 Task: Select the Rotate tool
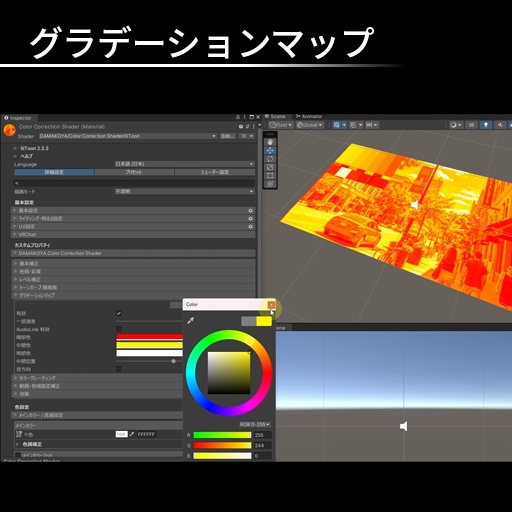[270, 159]
